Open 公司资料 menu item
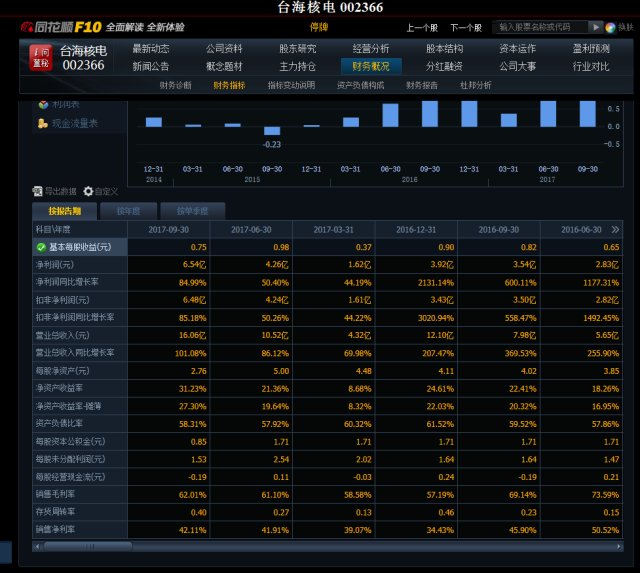 pos(224,49)
